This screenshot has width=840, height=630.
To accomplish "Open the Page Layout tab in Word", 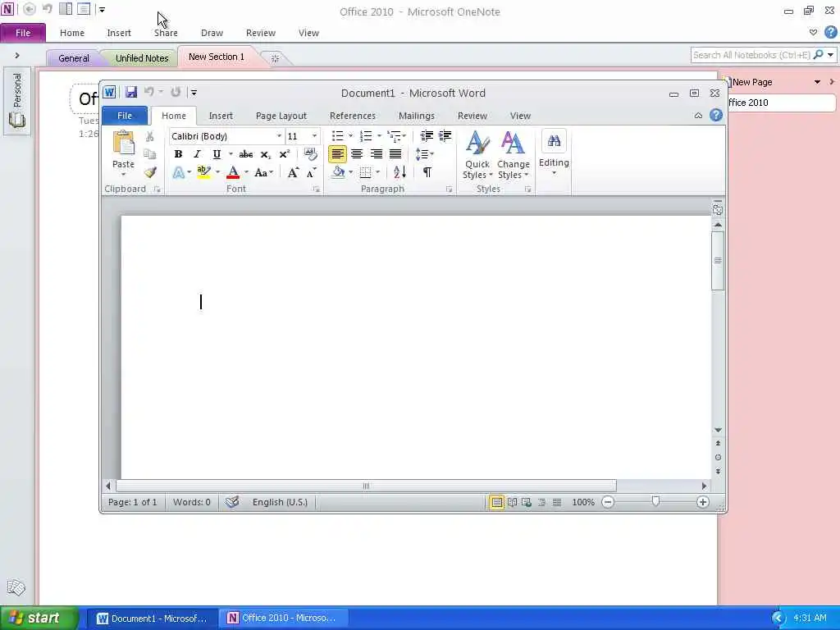I will pos(281,116).
